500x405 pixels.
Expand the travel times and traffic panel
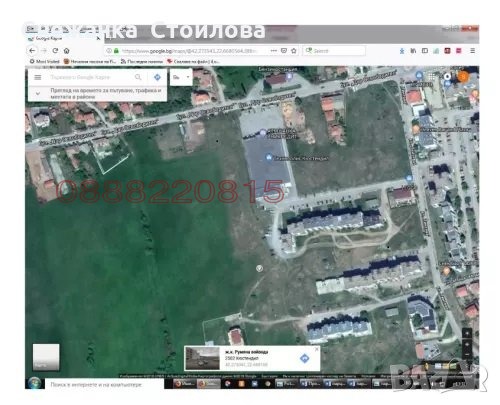pos(38,94)
